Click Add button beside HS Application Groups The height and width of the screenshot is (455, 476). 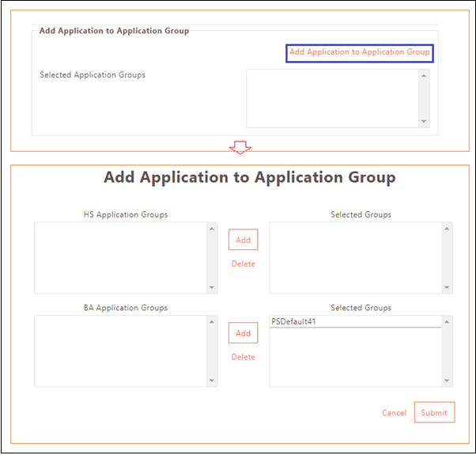243,240
